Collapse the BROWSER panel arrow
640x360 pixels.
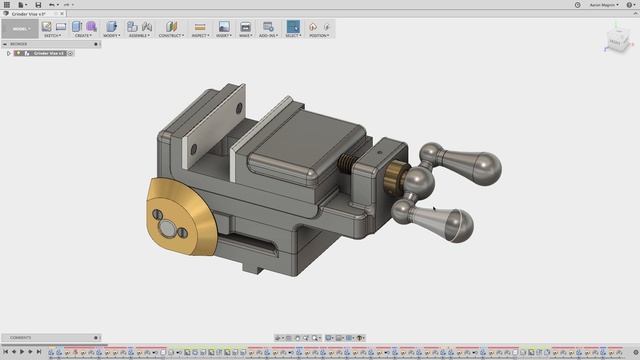(x=5, y=44)
